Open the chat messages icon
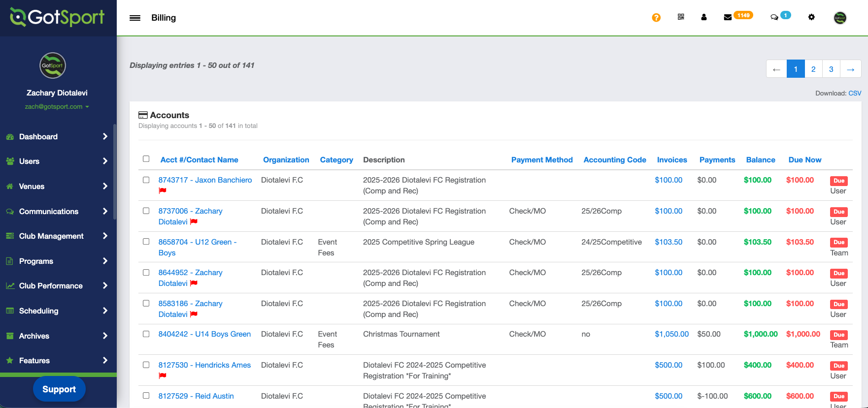The image size is (868, 408). 774,17
